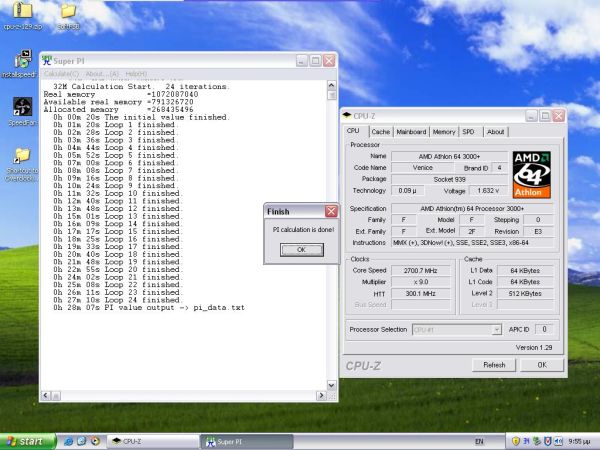Viewport: 600px width, 450px height.
Task: Close the Finish dialog
Action: coord(331,211)
